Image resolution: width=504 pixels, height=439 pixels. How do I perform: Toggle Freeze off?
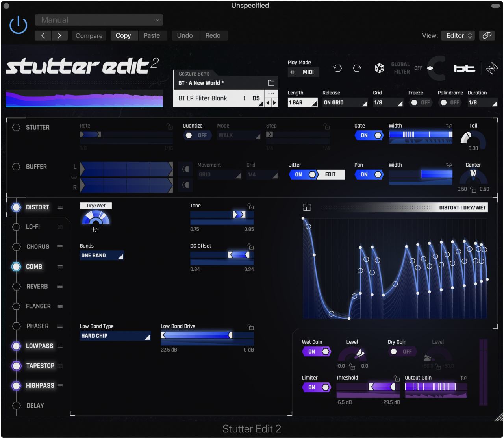tap(420, 102)
